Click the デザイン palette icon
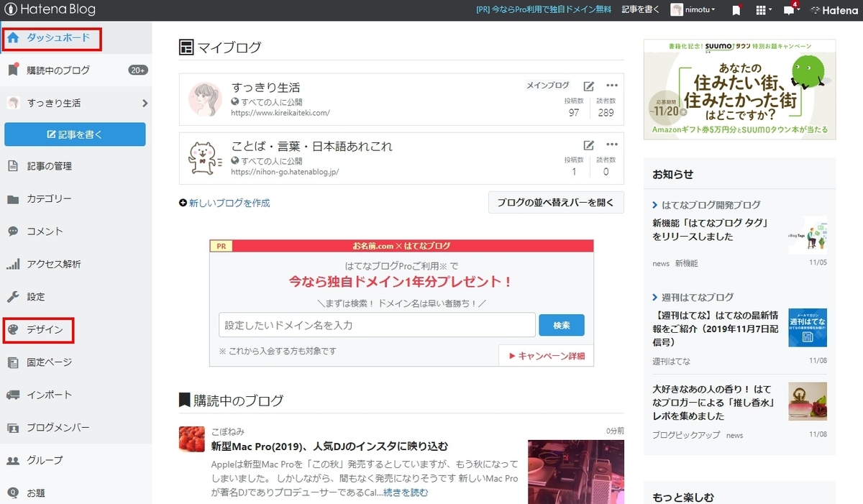The image size is (863, 504). coord(13,330)
